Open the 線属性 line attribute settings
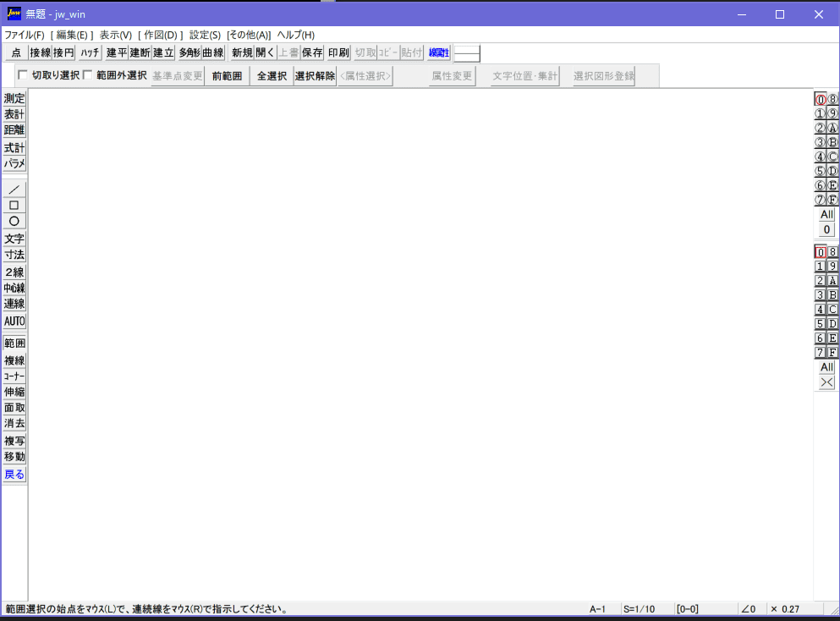The height and width of the screenshot is (621, 840). click(437, 52)
